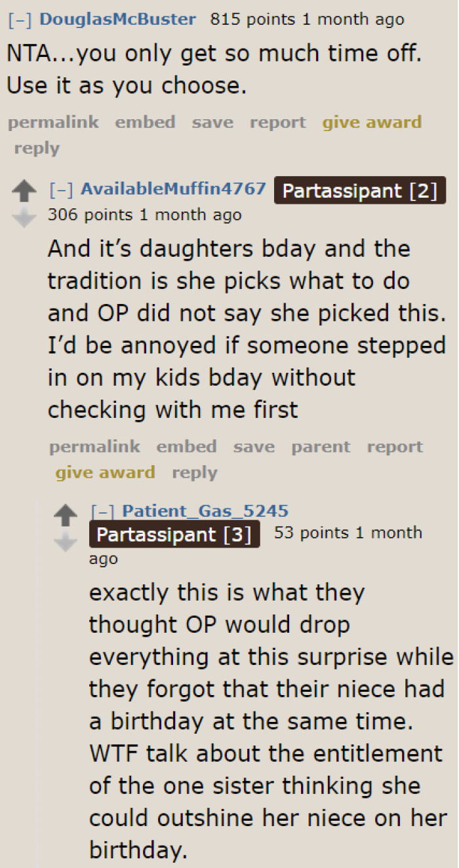The image size is (459, 868).
Task: Downvote AvailableMuffin4767's comment
Action: pyautogui.click(x=24, y=217)
